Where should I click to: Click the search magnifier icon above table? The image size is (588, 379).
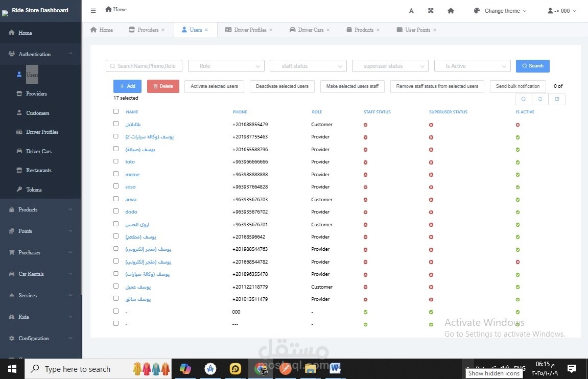[524, 99]
